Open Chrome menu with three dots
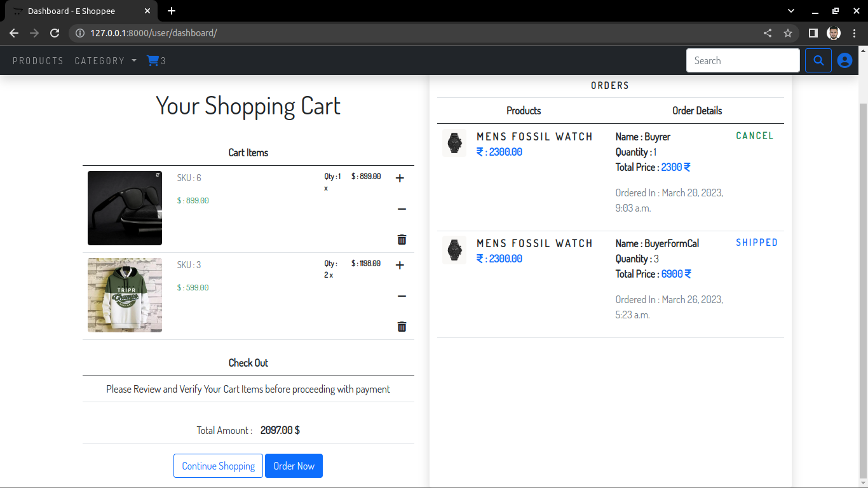Viewport: 868px width, 488px height. (x=855, y=33)
